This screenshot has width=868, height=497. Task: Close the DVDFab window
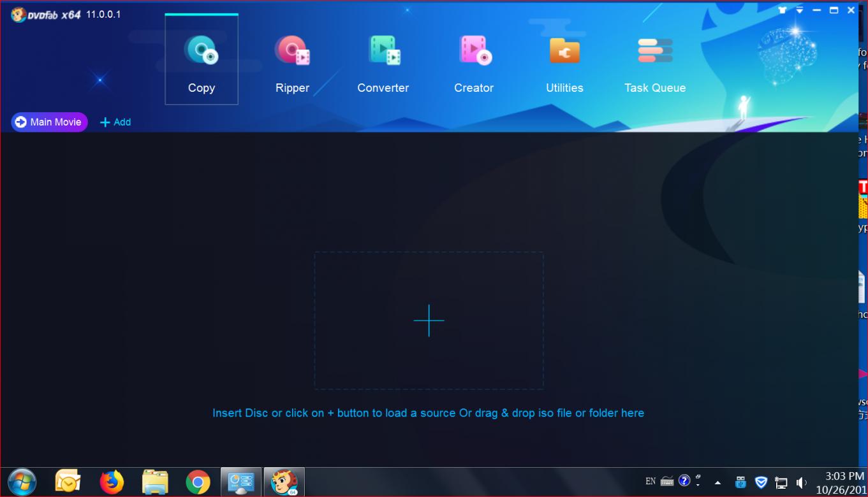point(851,10)
